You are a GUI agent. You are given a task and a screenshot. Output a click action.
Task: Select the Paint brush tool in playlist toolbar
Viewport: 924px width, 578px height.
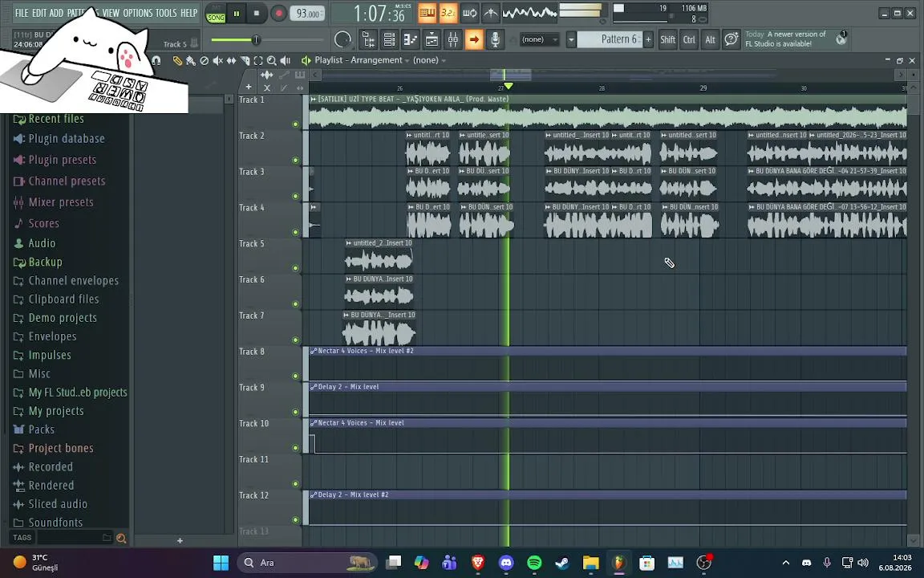pos(191,60)
